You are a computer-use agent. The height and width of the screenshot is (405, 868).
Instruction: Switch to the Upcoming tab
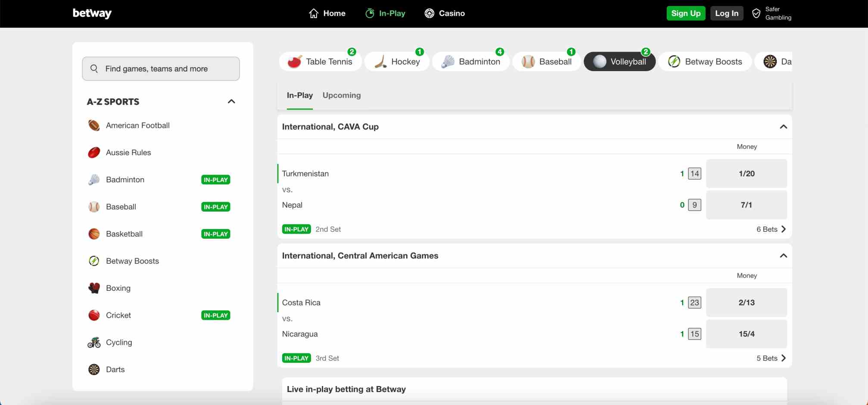pos(342,95)
